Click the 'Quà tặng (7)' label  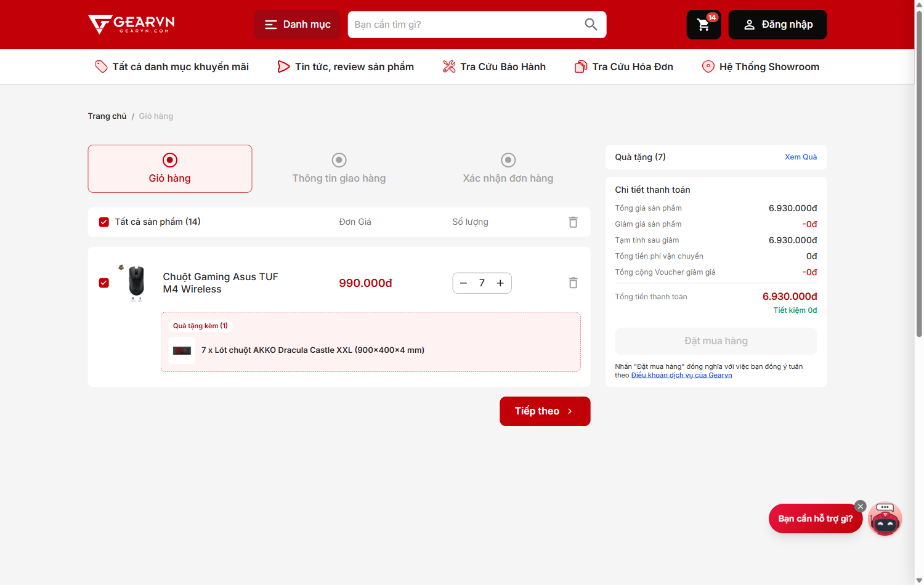(x=640, y=157)
